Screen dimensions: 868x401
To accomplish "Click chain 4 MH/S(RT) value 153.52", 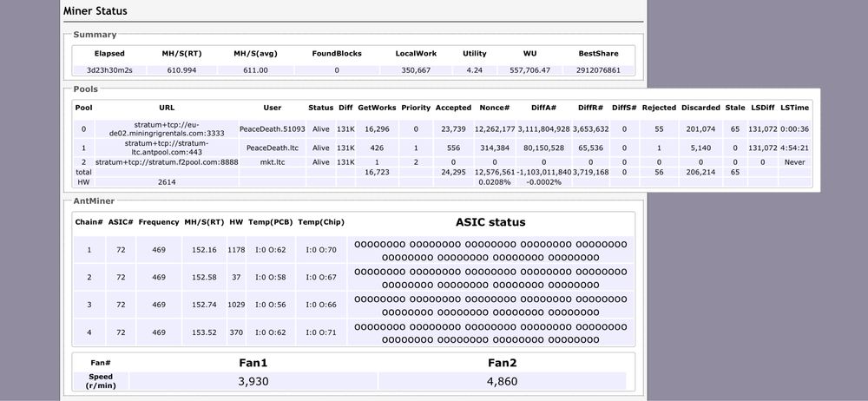I will tap(204, 332).
